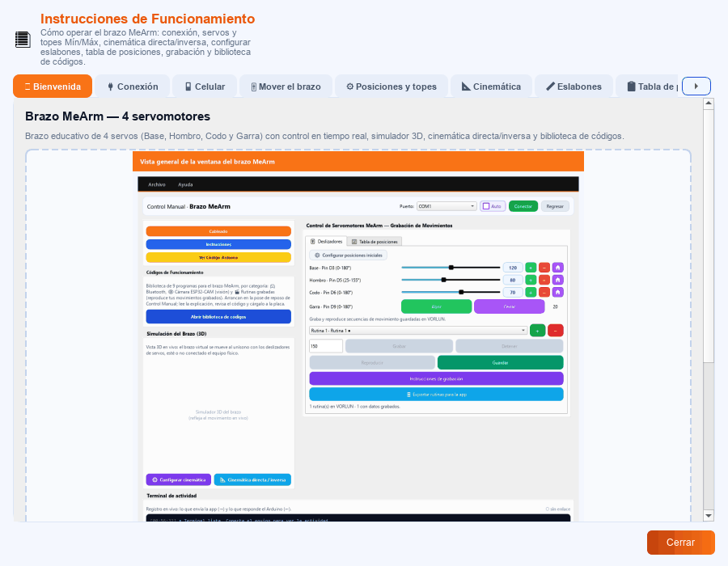Open the Rutina 1 dropdown in the preview
This screenshot has width=728, height=566.
(x=418, y=331)
